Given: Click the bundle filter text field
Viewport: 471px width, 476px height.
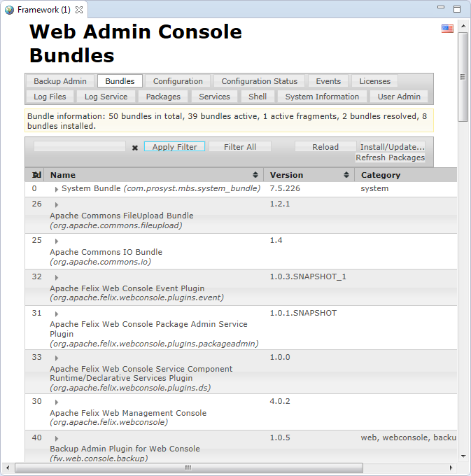Looking at the screenshot, I should tap(80, 147).
